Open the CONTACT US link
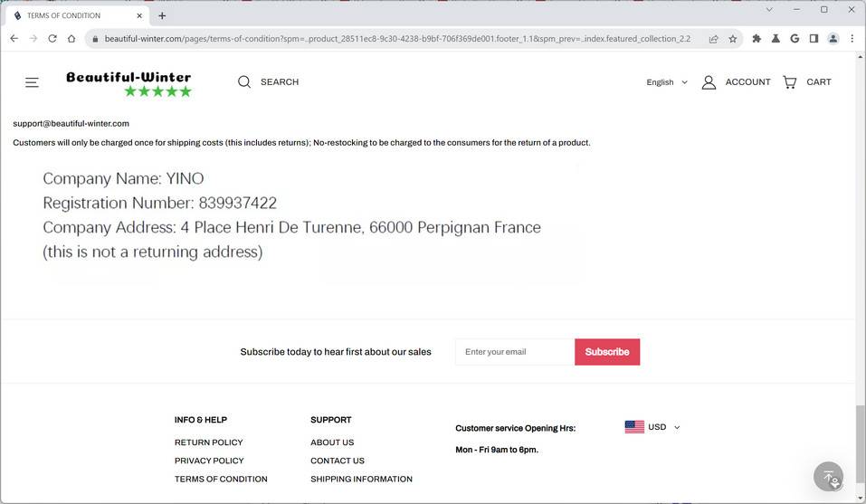 coord(338,461)
